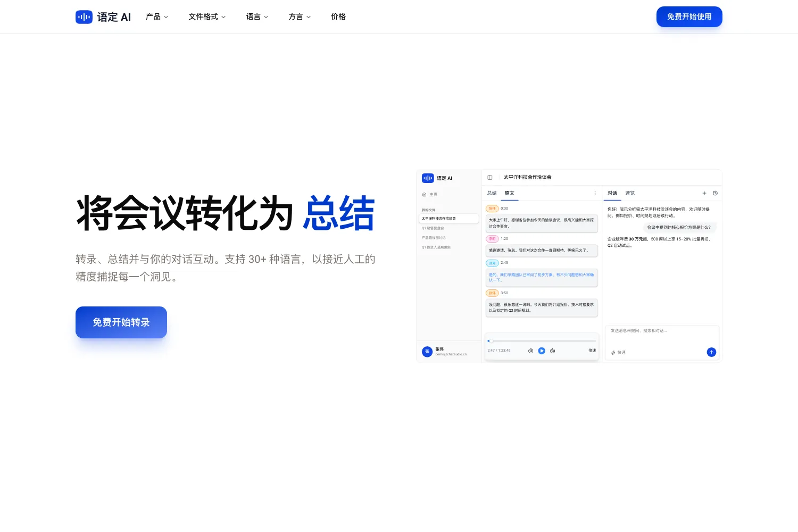Open the three-dot more options menu

pos(595,193)
